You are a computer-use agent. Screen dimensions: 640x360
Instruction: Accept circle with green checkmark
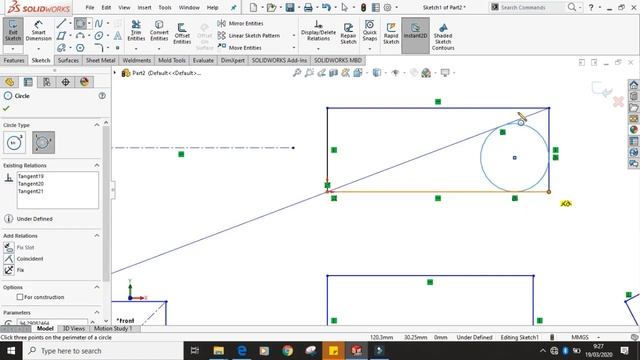tap(6, 108)
